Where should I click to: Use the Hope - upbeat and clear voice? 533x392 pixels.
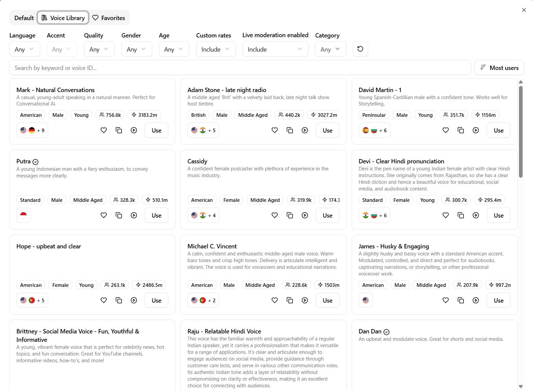click(x=156, y=300)
